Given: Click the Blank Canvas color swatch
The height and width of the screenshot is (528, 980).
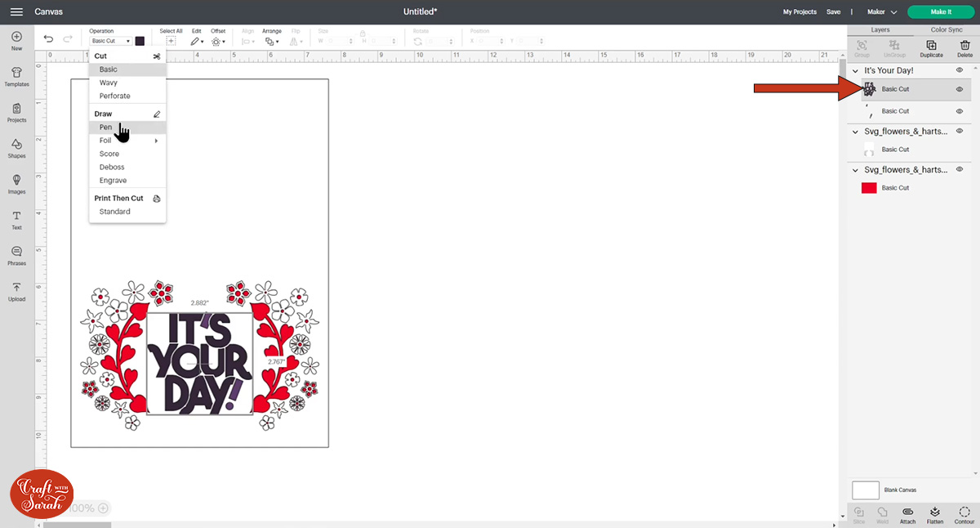Looking at the screenshot, I should coord(865,490).
